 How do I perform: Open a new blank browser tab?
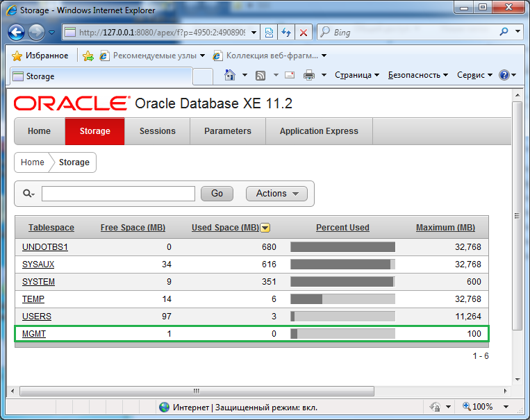(202, 76)
